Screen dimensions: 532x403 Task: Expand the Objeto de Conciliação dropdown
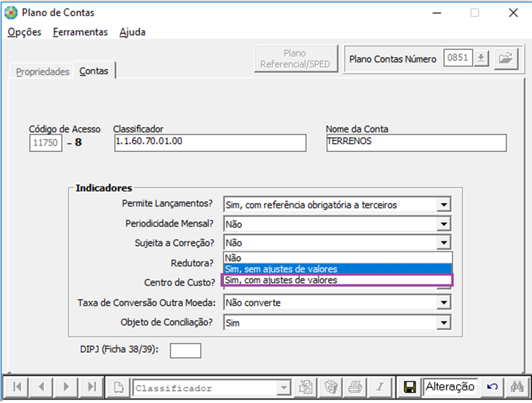444,322
